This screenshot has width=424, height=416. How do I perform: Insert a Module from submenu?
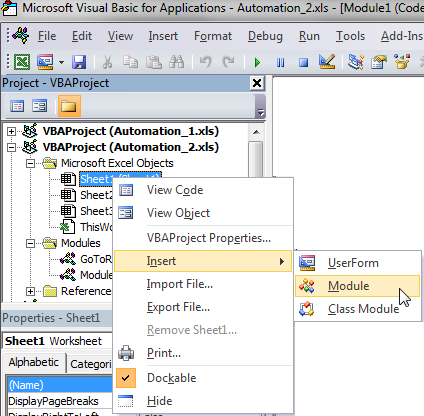[357, 286]
